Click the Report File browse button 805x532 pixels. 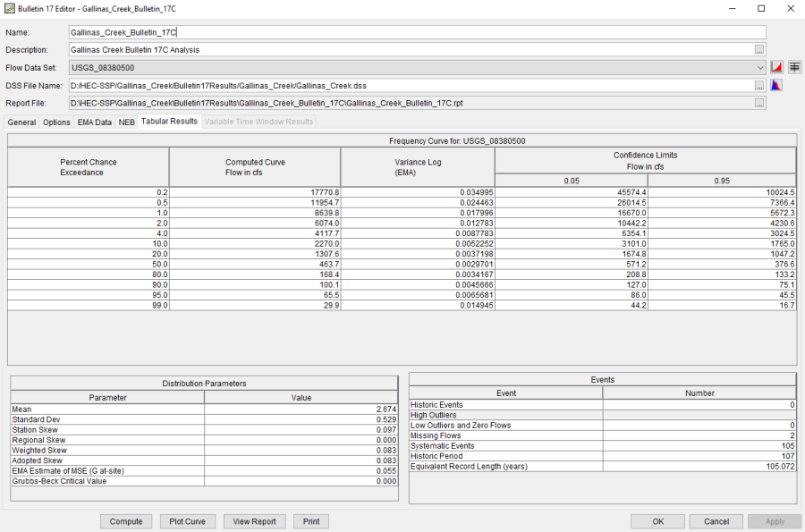[x=759, y=104]
